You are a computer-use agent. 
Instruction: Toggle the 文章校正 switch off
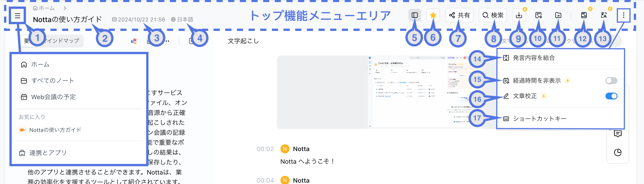click(x=611, y=96)
